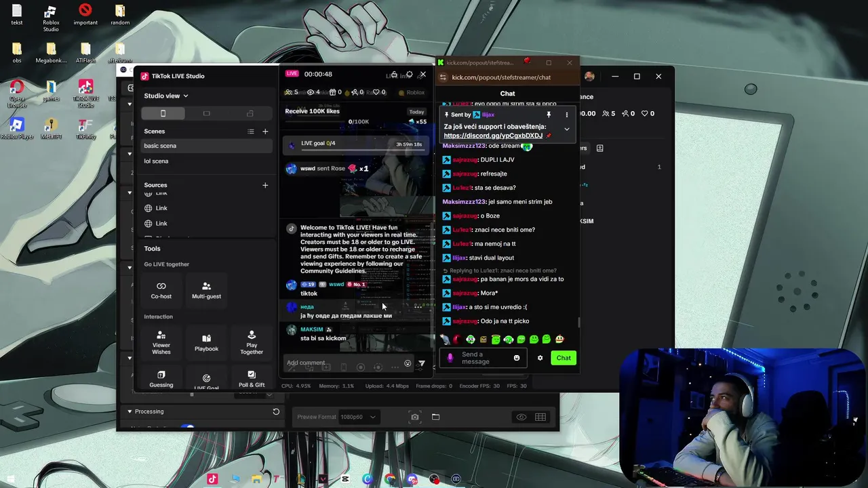This screenshot has height=488, width=868.
Task: Take a preview screenshot with camera icon
Action: (415, 417)
